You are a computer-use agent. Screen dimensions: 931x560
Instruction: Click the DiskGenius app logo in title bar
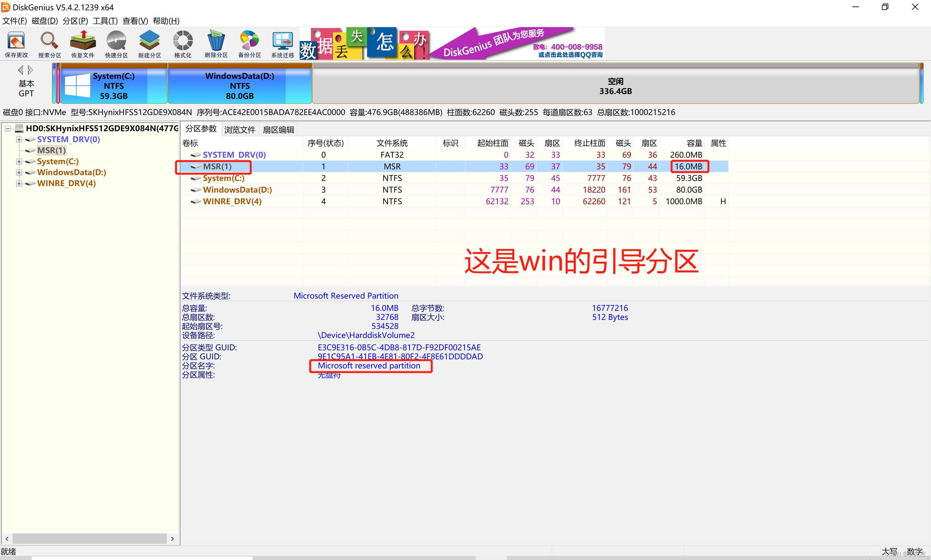(6, 7)
